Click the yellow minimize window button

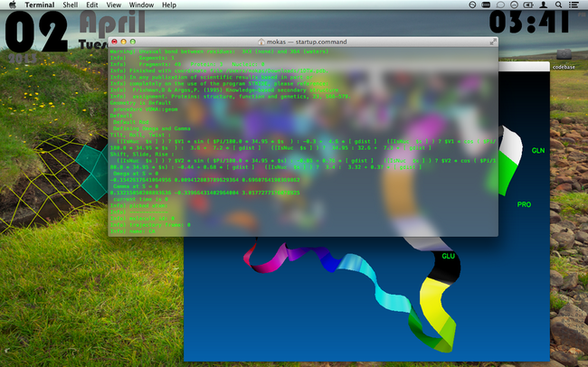pyautogui.click(x=124, y=42)
